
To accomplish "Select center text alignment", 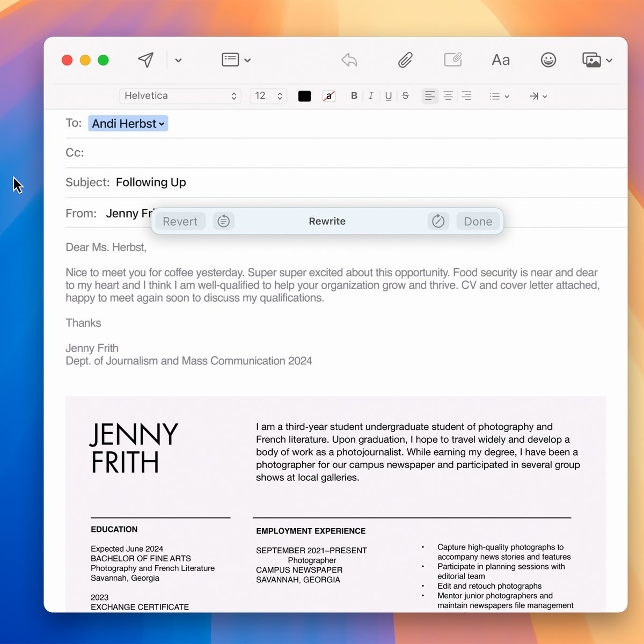I will tap(448, 96).
